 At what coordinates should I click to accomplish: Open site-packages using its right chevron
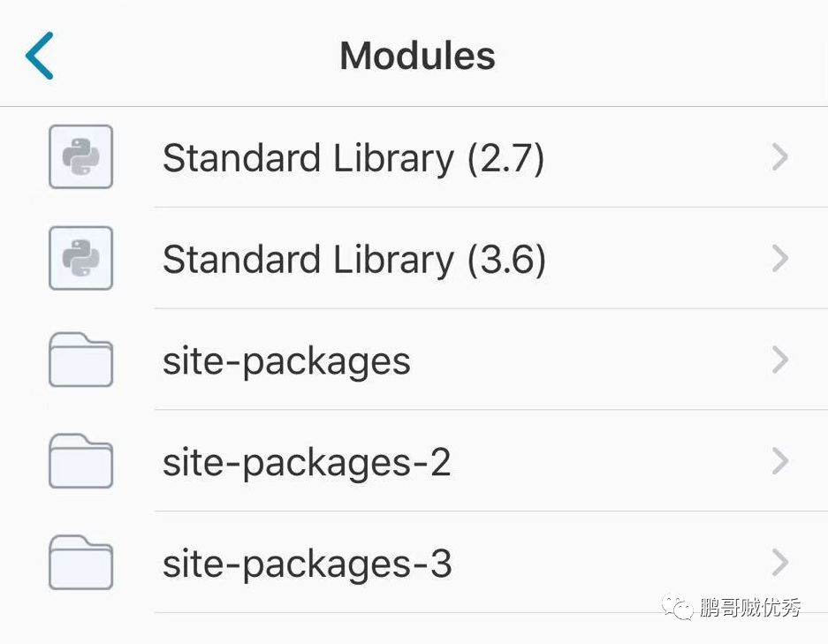click(x=779, y=360)
